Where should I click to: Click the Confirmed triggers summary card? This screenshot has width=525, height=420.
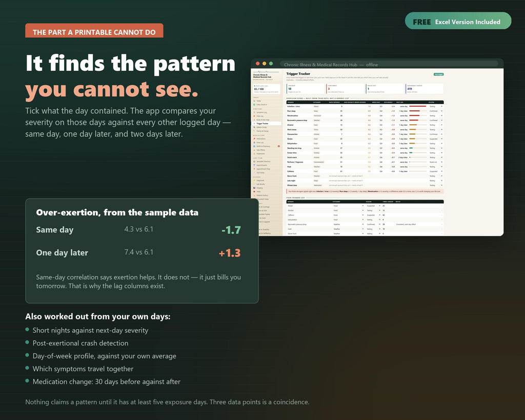pos(346,89)
